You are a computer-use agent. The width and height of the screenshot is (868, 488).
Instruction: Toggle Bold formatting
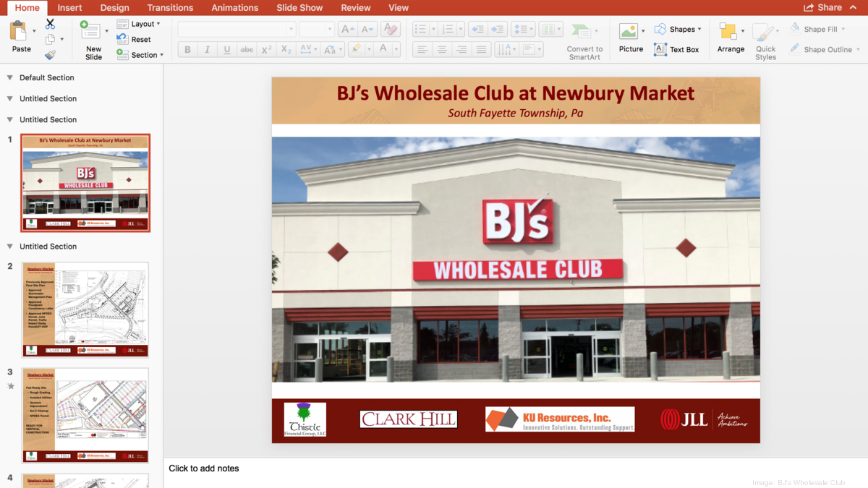tap(188, 50)
